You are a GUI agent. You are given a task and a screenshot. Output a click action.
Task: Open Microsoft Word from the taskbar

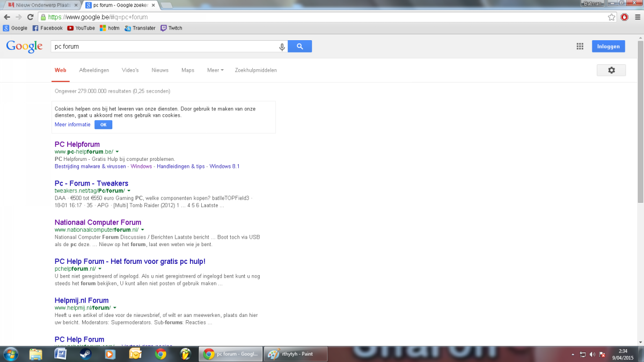60,354
